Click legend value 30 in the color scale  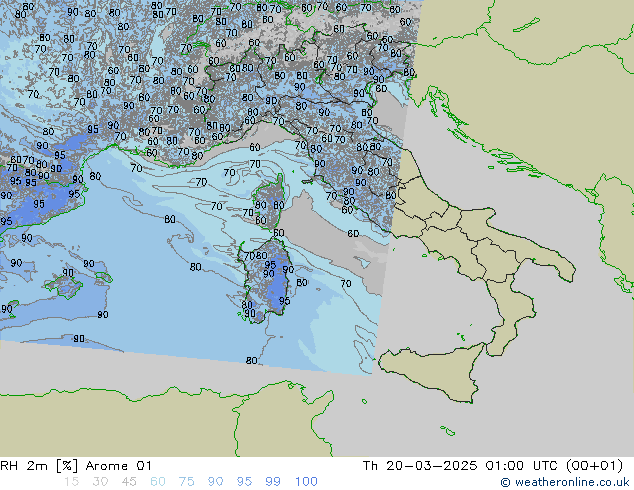[100, 482]
